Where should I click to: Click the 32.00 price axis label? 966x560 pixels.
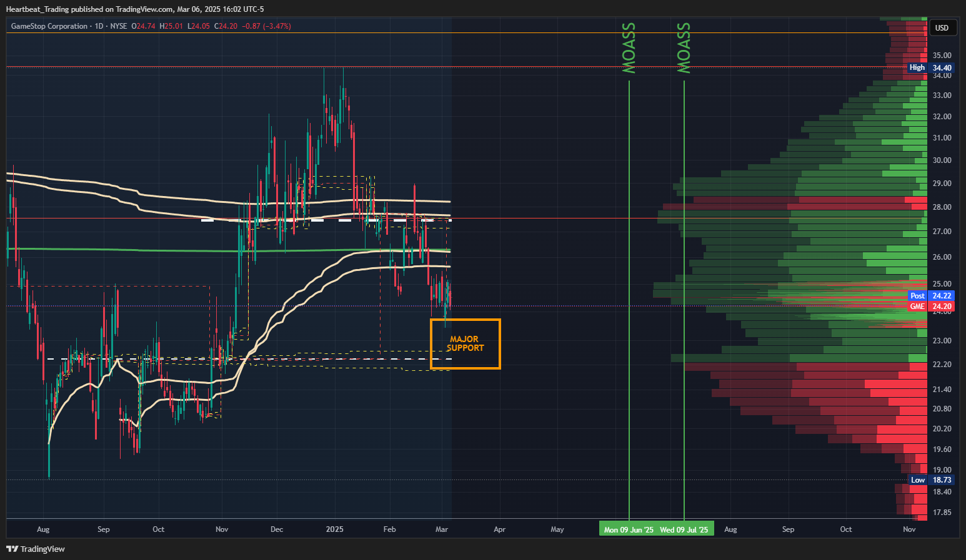coord(942,117)
